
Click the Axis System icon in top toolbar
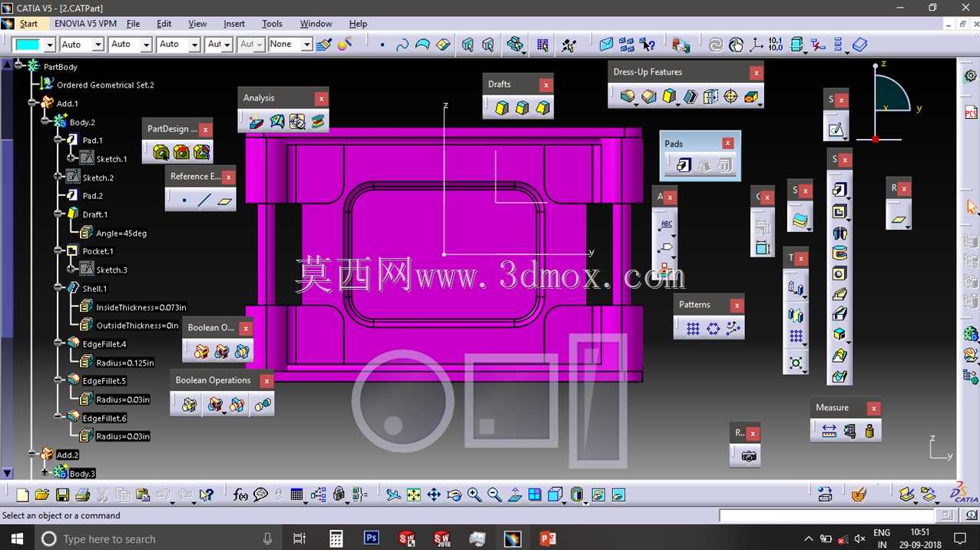tap(757, 45)
